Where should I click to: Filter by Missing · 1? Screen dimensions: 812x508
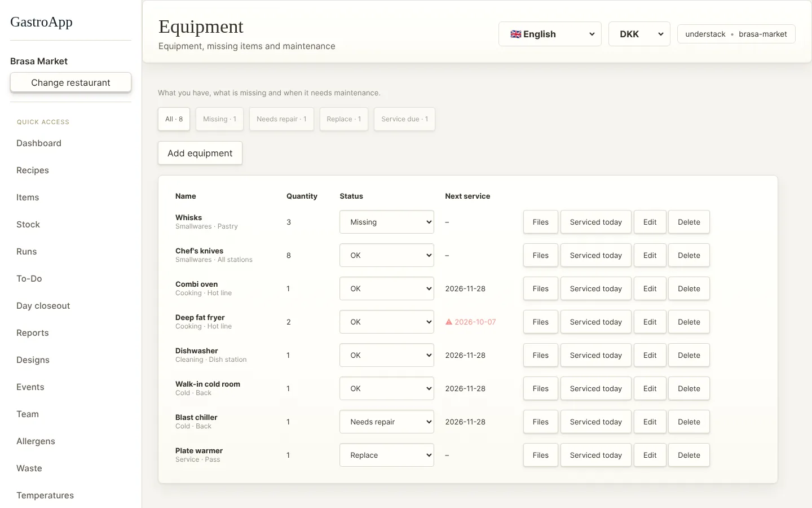tap(219, 119)
